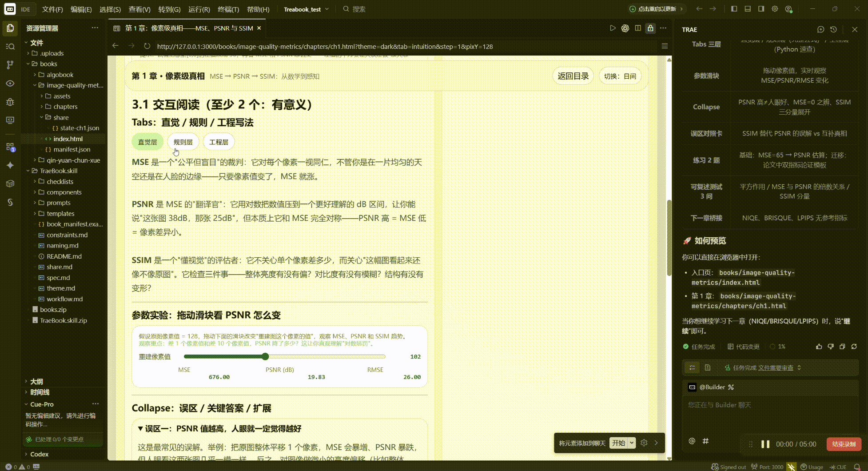This screenshot has height=471, width=868.
Task: Click 点击重启以更新 update button
Action: (x=657, y=9)
